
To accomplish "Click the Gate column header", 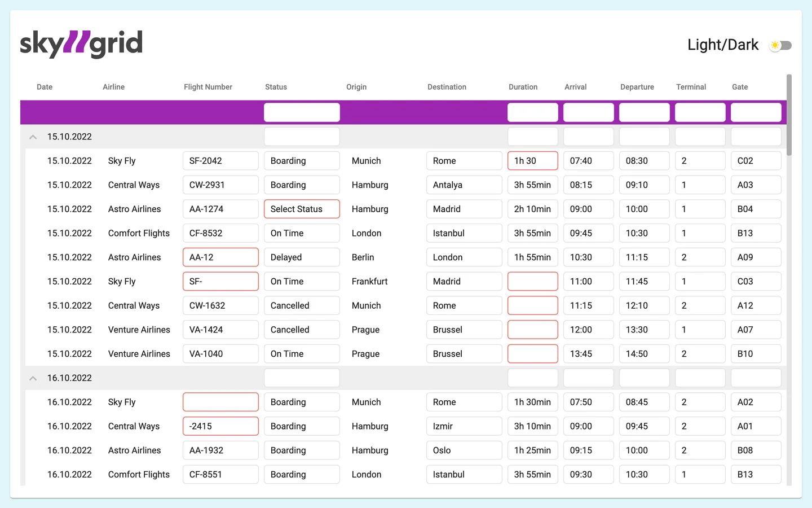I will coord(740,87).
